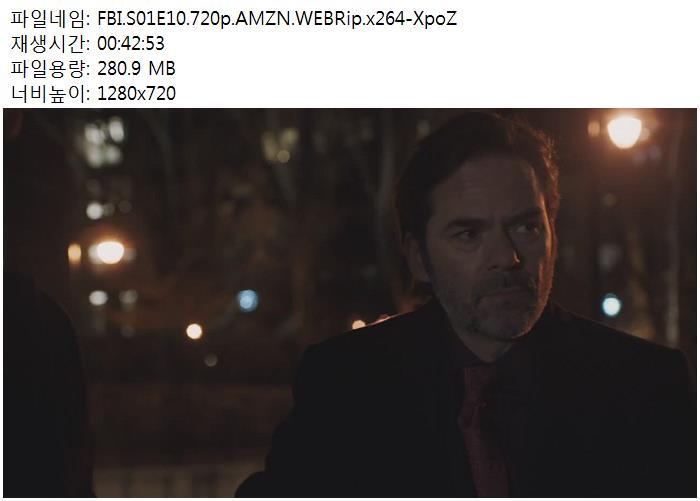Click the blurred window lights at upper left
The height and width of the screenshot is (501, 700).
104,142
